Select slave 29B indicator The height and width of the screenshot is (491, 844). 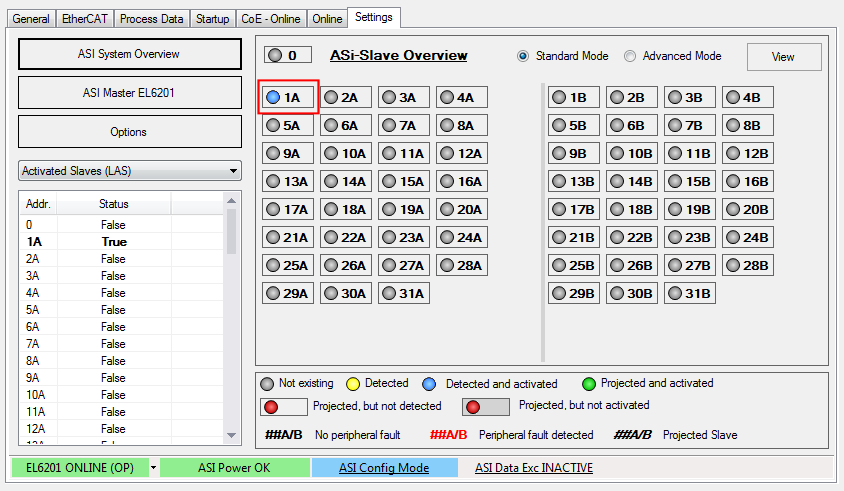574,293
